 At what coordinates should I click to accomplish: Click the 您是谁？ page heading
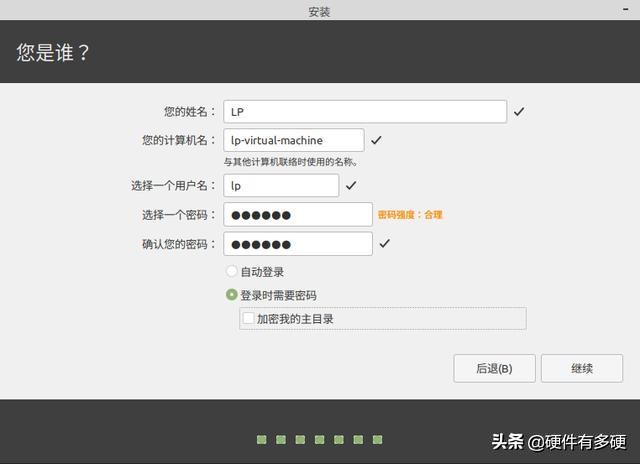53,53
